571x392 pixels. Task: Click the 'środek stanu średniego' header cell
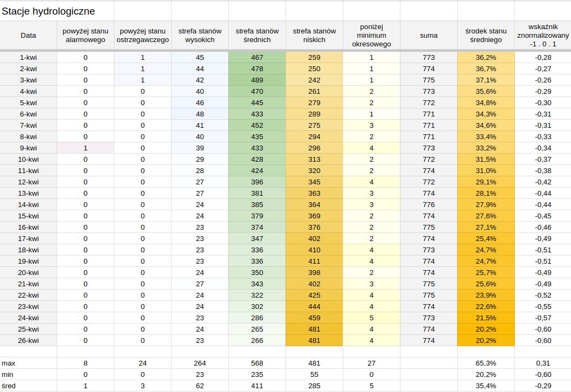coord(486,36)
